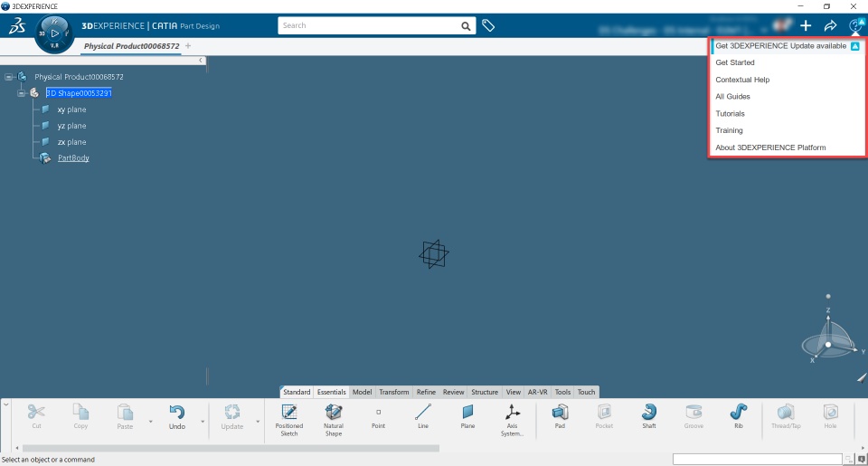Click the plus Add icon in top bar
The image size is (868, 466).
tap(806, 25)
